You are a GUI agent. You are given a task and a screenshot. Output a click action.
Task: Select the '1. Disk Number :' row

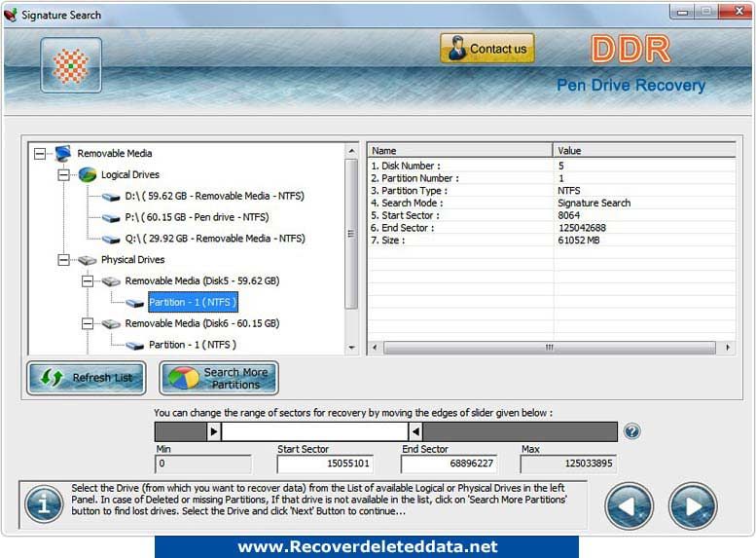click(x=552, y=166)
